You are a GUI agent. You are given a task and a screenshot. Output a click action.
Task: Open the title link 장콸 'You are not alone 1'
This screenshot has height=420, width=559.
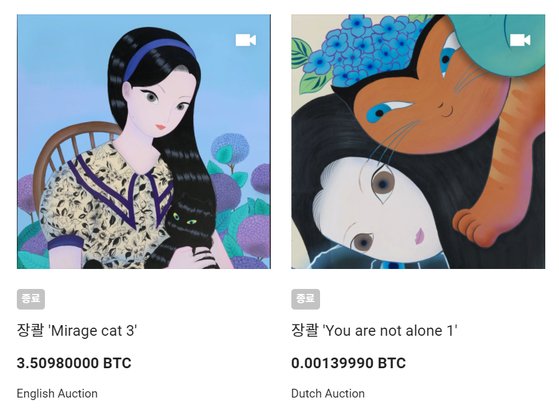(374, 330)
